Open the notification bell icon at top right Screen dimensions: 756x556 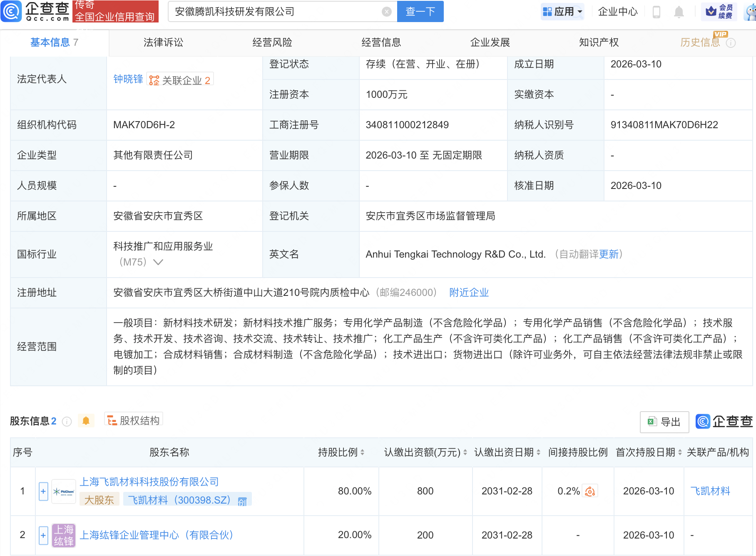(x=678, y=12)
